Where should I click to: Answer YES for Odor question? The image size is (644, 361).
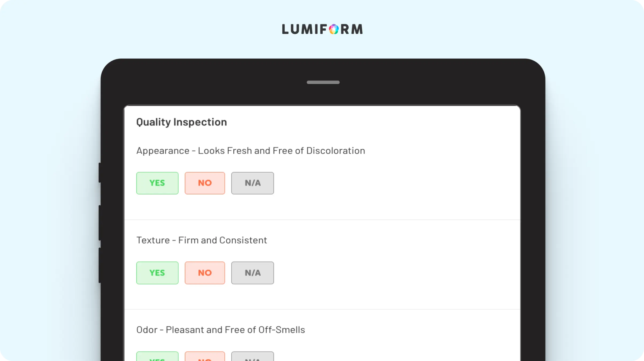157,357
